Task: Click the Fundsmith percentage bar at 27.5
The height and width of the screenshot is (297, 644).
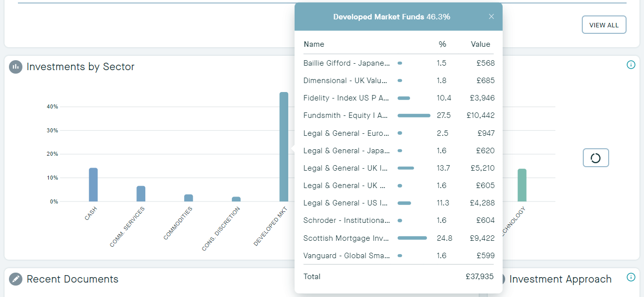Action: coord(414,115)
